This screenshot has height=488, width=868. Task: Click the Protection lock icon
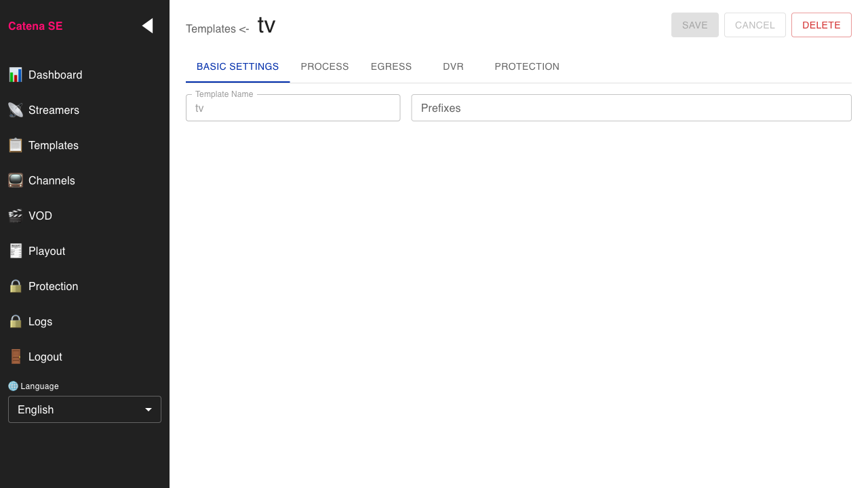pos(16,286)
